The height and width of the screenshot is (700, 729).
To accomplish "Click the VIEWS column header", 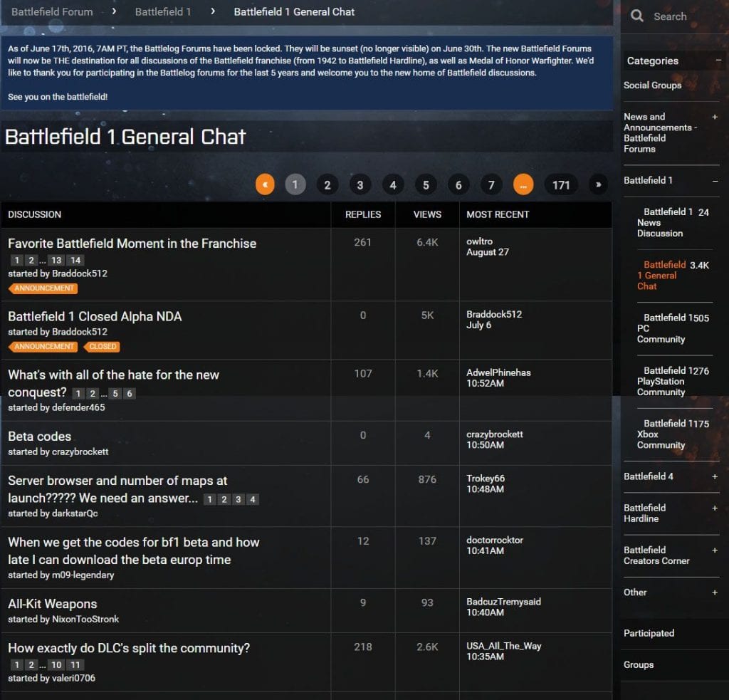I will point(427,214).
